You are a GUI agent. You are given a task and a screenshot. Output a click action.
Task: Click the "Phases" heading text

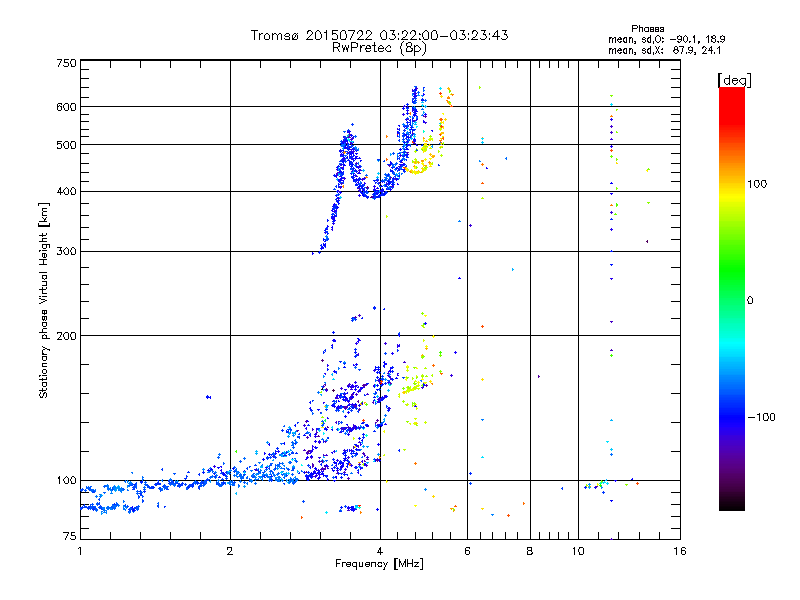point(647,29)
